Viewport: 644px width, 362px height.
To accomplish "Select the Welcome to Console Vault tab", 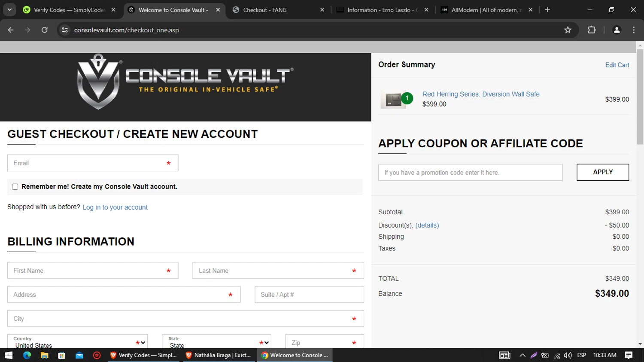I will pyautogui.click(x=174, y=10).
